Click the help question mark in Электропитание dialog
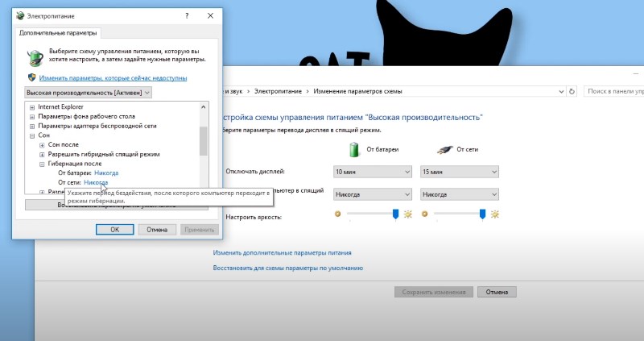Image resolution: width=644 pixels, height=341 pixels. tap(187, 16)
